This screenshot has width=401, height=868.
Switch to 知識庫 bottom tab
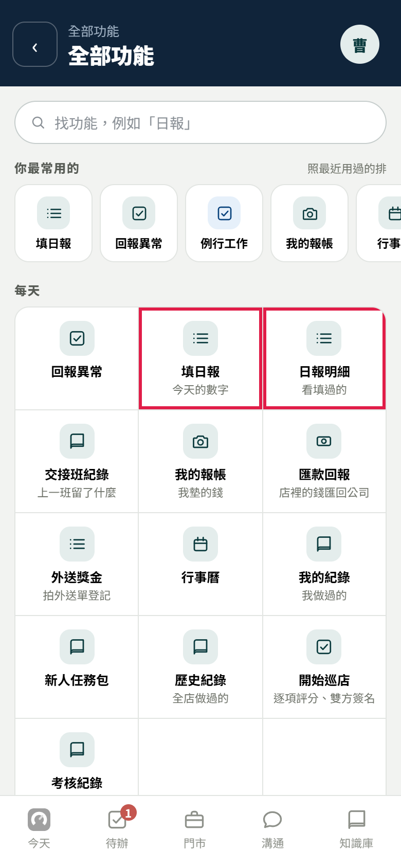coord(356,829)
